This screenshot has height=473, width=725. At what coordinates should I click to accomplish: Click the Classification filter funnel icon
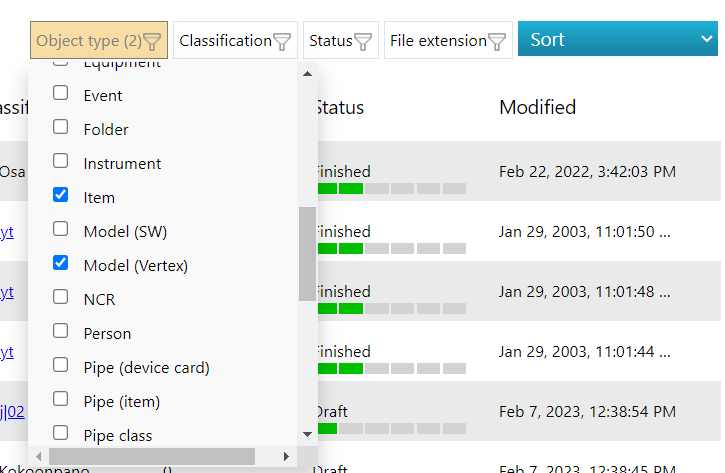(x=283, y=41)
